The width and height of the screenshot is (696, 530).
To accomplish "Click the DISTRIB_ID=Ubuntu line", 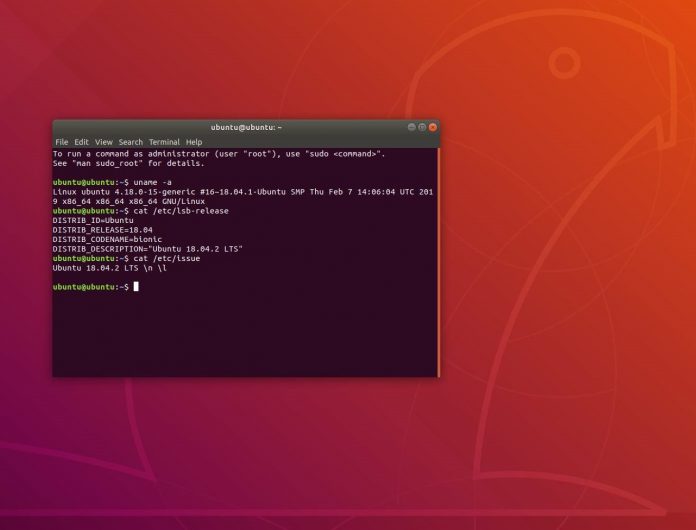I will click(93, 221).
